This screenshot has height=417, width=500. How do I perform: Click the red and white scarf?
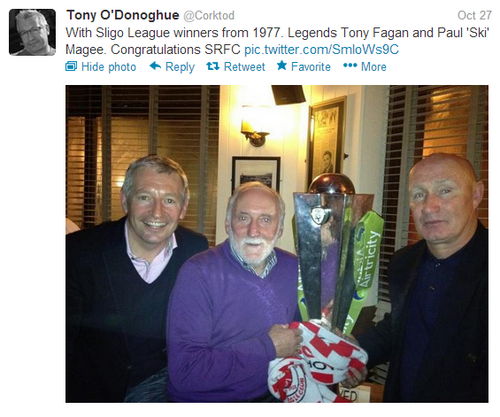click(x=317, y=362)
